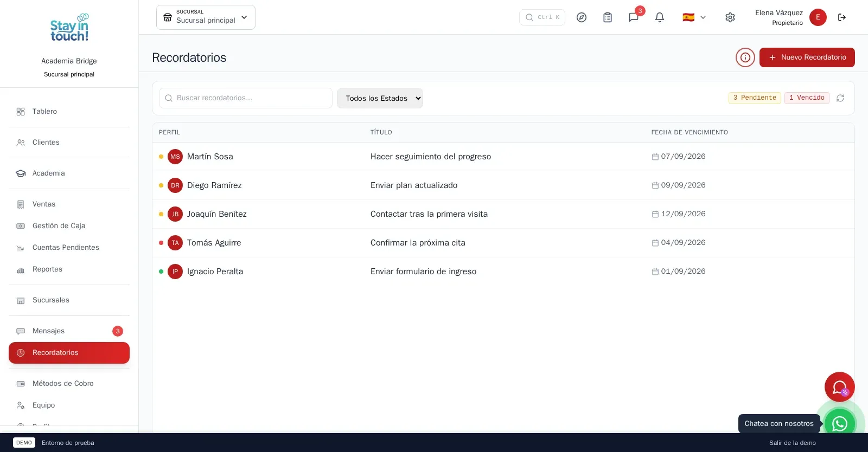Image resolution: width=868 pixels, height=452 pixels.
Task: Open Mensajes in sidebar
Action: 69,331
